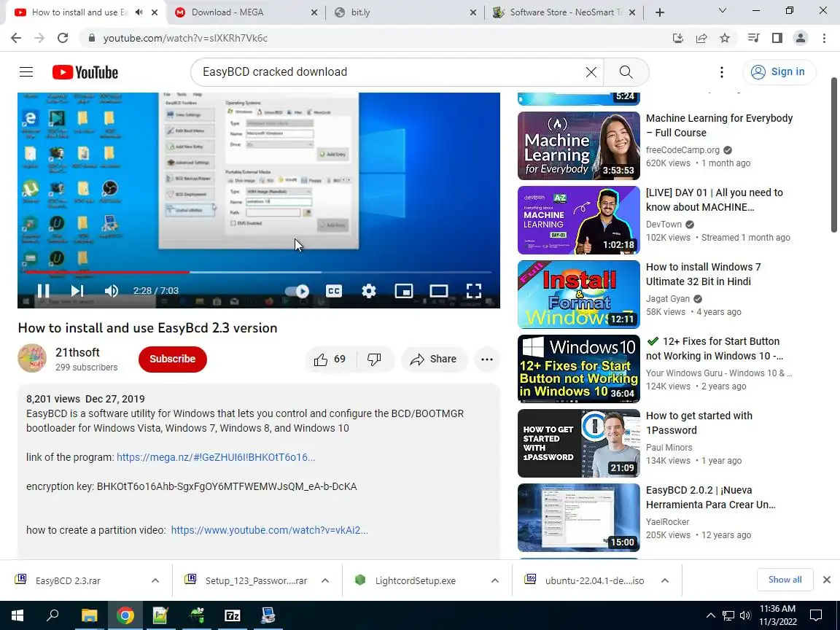Open Chrome tab search chevron

(x=722, y=11)
